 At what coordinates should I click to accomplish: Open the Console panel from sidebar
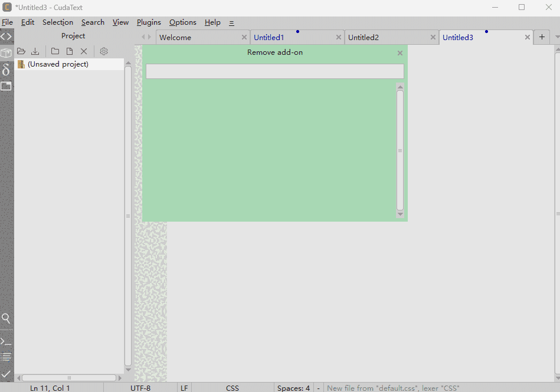pos(6,341)
